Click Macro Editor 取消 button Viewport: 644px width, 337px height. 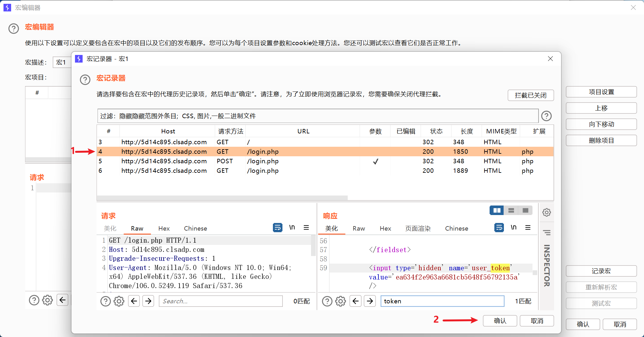click(620, 324)
